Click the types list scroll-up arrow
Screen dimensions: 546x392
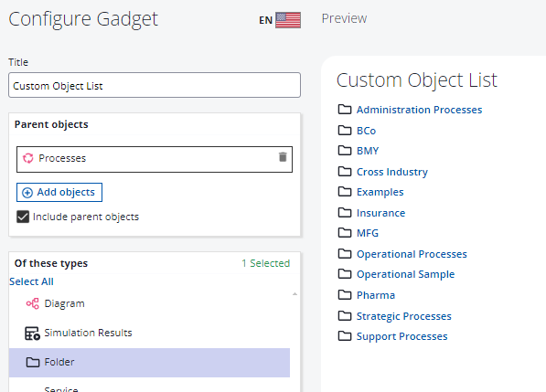(294, 294)
